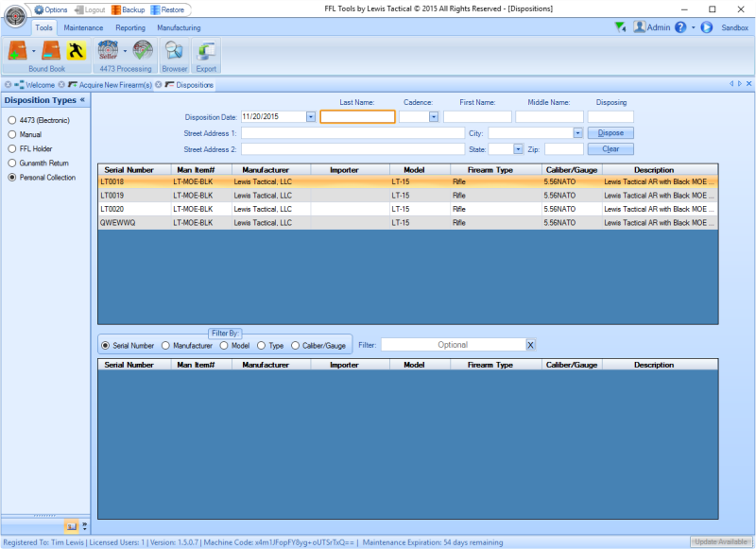
Task: Click the yellow running figure icon
Action: pyautogui.click(x=76, y=51)
